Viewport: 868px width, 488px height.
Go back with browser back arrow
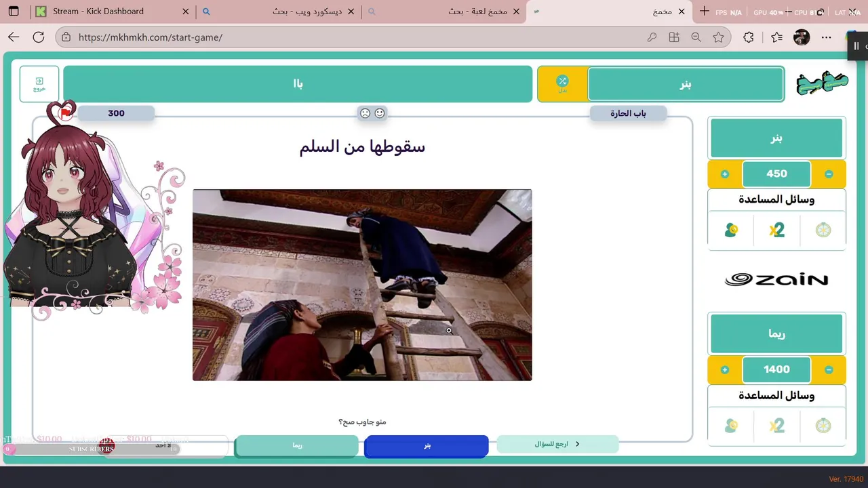point(14,37)
